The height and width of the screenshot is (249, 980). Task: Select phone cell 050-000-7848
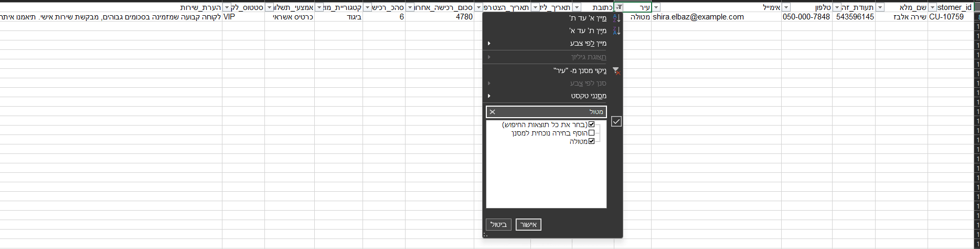(x=807, y=17)
